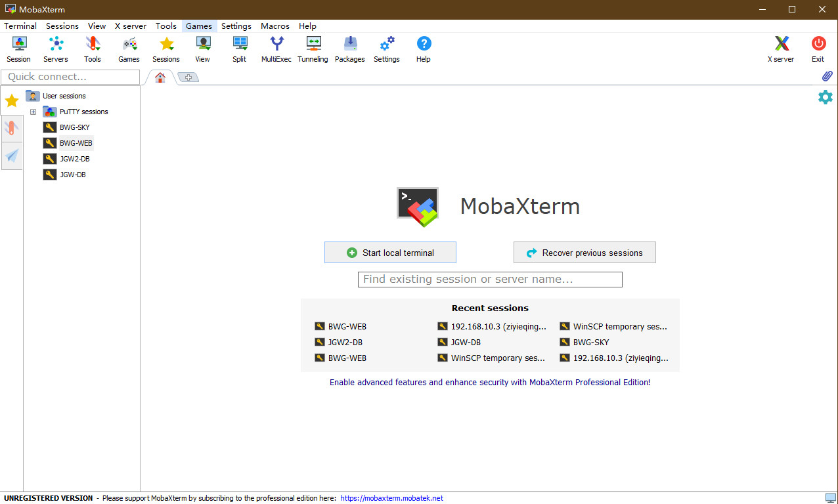
Task: Open the View menu
Action: [97, 26]
